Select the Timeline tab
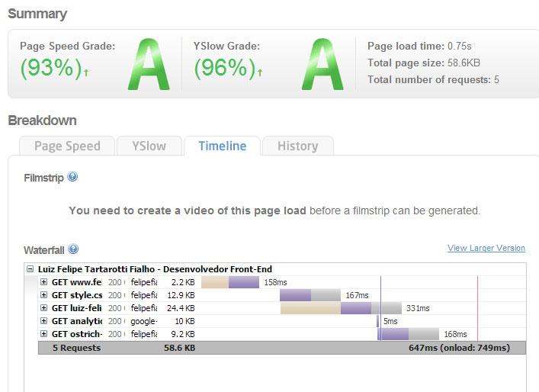The image size is (539, 392). (x=223, y=146)
